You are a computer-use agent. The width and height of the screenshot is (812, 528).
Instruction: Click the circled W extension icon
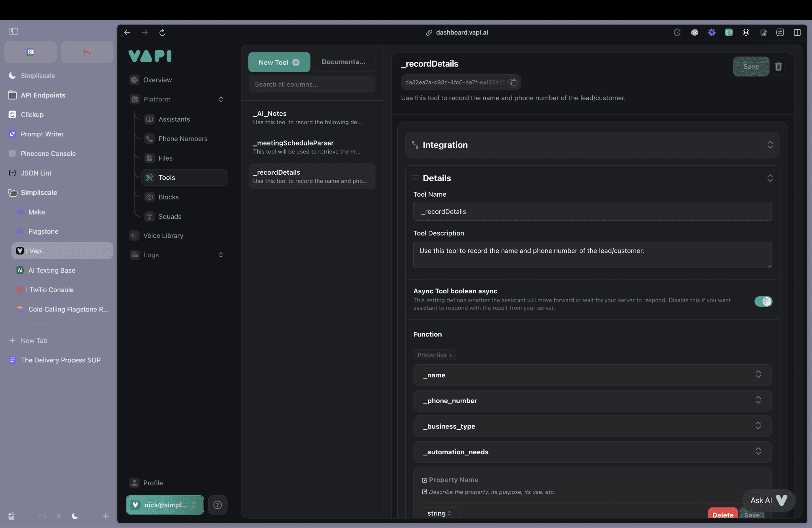tap(746, 33)
